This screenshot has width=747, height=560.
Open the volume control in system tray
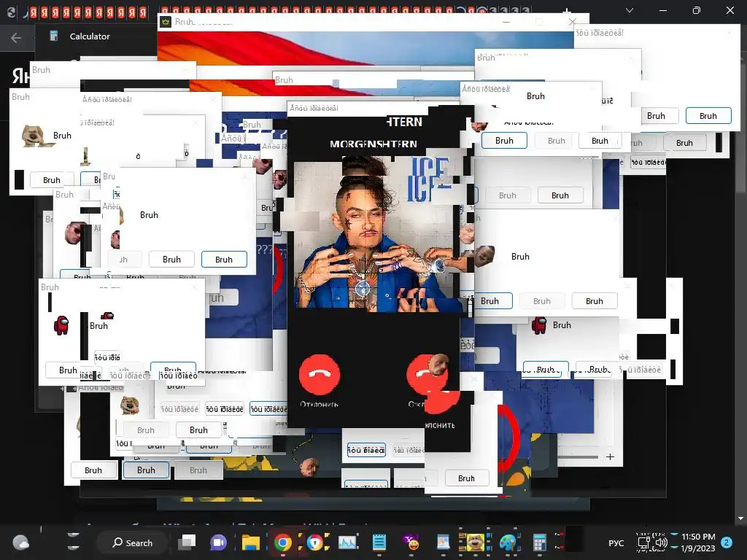661,542
